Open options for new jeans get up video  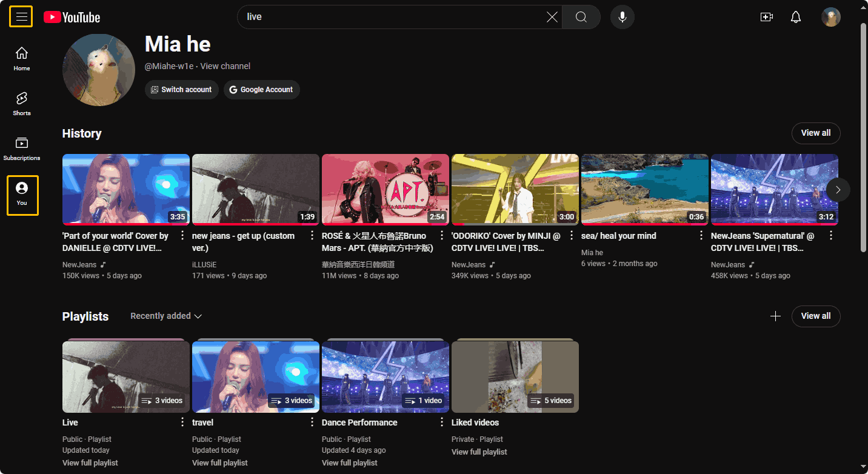(312, 236)
